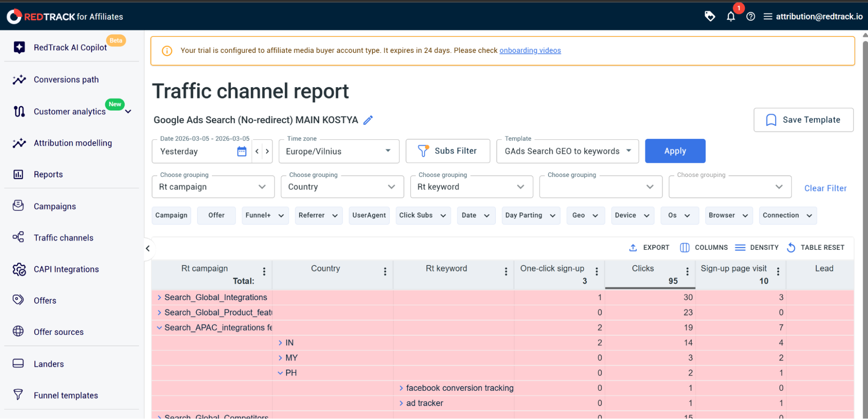Open the Rt campaign grouping dropdown
The width and height of the screenshot is (868, 419).
click(x=213, y=187)
